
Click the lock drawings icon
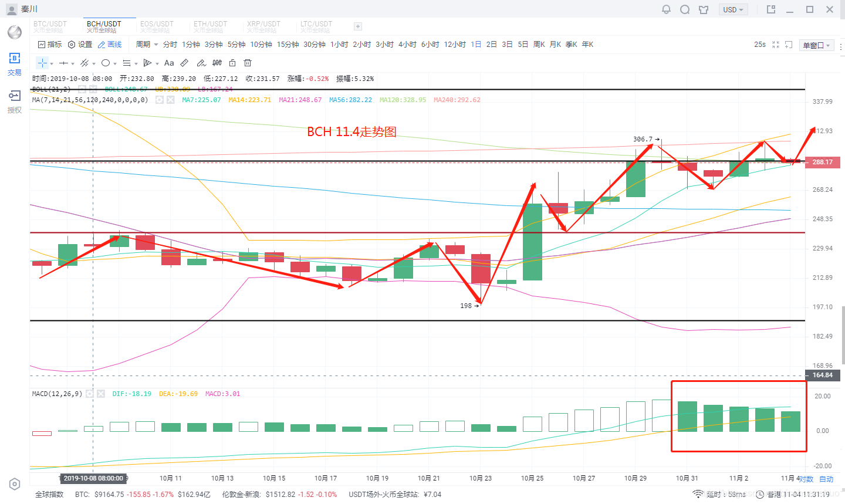[x=232, y=63]
